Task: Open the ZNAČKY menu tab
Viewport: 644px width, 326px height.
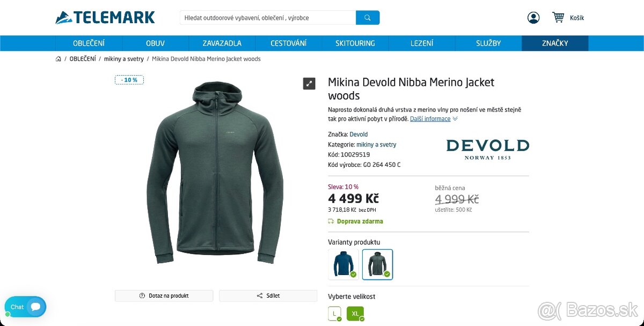Action: pyautogui.click(x=555, y=43)
